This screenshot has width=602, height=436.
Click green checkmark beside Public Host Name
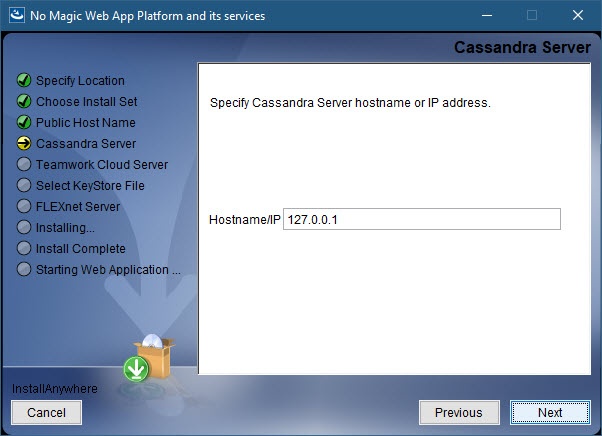tap(24, 122)
